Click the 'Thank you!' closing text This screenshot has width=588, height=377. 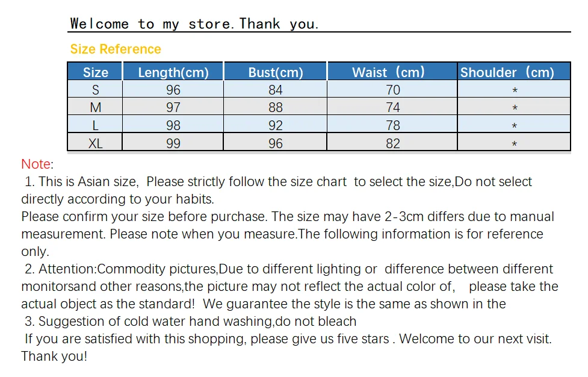pos(54,357)
